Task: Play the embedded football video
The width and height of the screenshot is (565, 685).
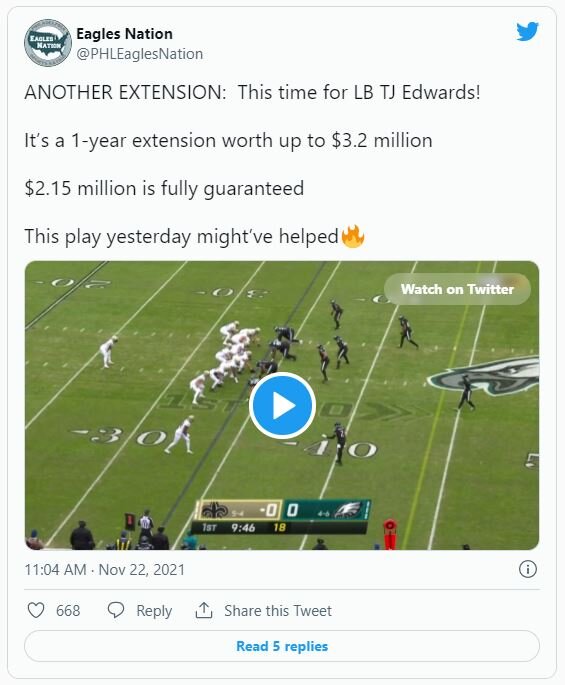Action: pyautogui.click(x=282, y=405)
